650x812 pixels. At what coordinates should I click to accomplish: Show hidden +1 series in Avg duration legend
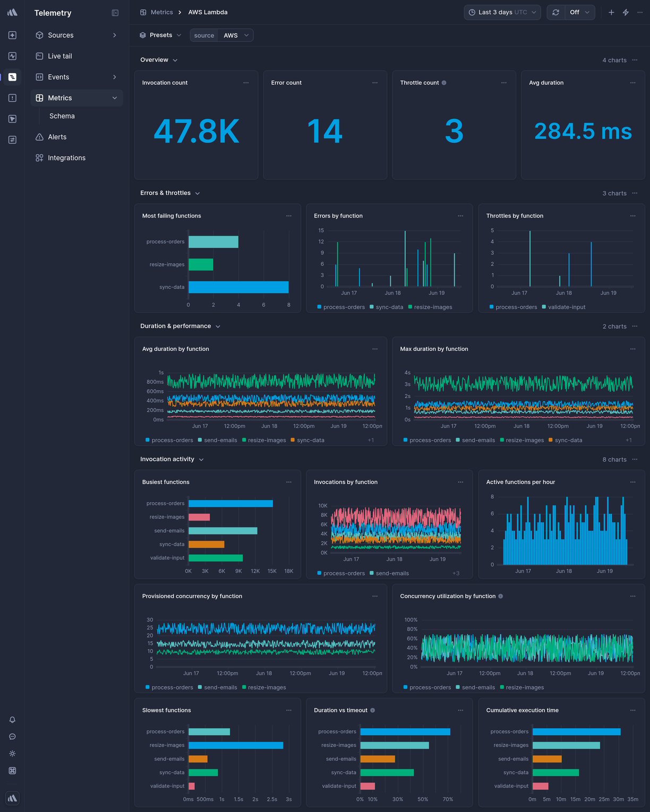point(371,440)
